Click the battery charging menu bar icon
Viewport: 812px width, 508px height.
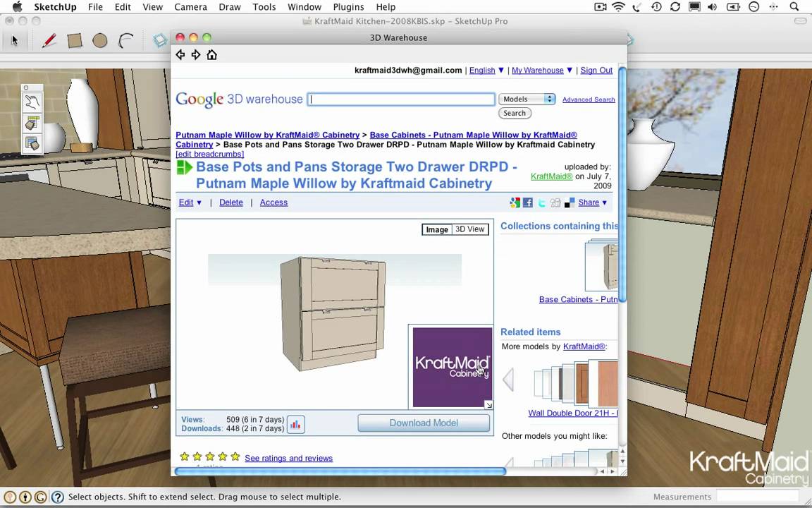(733, 7)
